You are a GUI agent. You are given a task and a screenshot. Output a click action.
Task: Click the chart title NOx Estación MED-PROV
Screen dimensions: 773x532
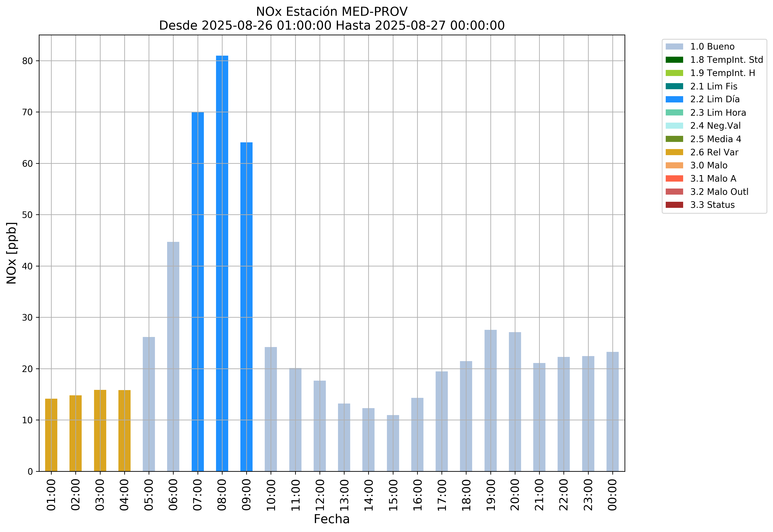click(x=331, y=12)
